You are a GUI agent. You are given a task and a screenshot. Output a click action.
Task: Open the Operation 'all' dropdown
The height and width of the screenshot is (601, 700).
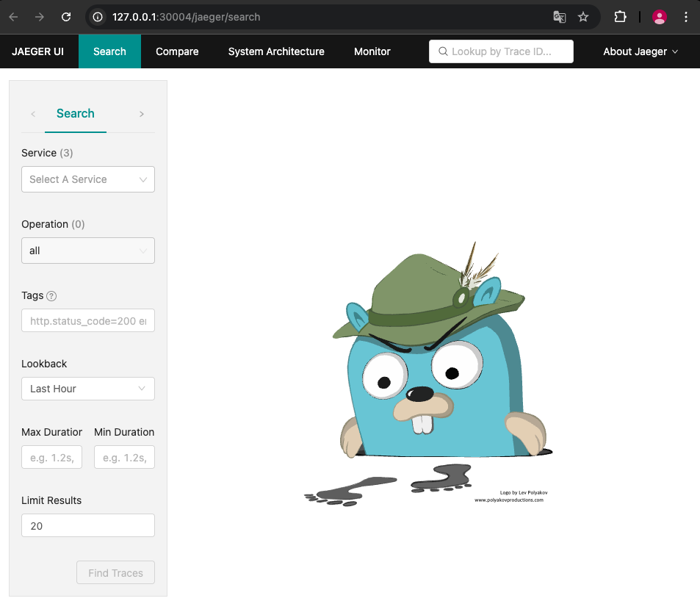pyautogui.click(x=88, y=251)
